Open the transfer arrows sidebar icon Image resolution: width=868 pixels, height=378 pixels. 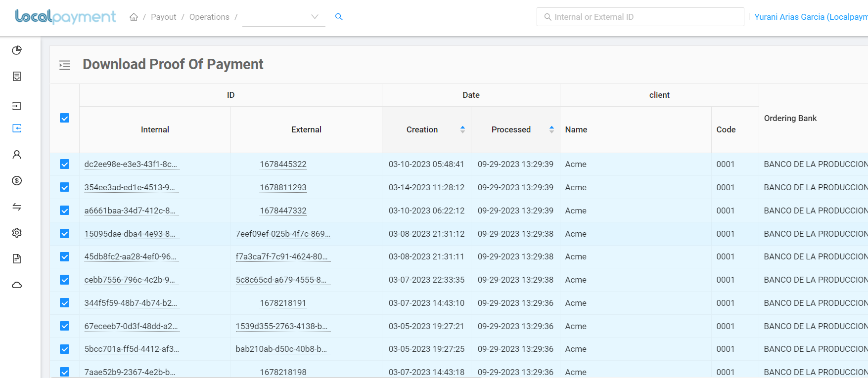[x=17, y=207]
